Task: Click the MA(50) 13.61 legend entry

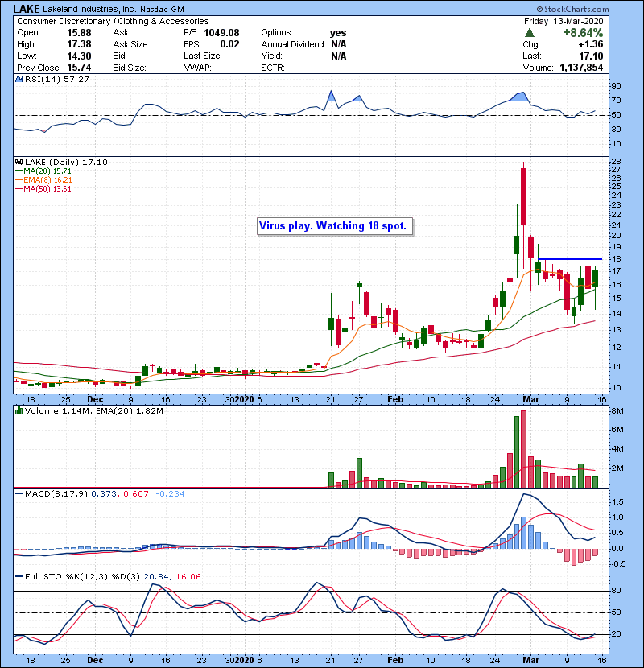Action: coord(44,188)
